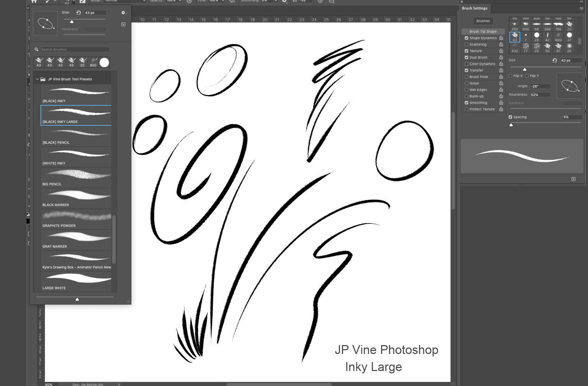Viewport: 588px width, 386px height.
Task: Choose the BIG PENCIL brush
Action: click(x=76, y=177)
